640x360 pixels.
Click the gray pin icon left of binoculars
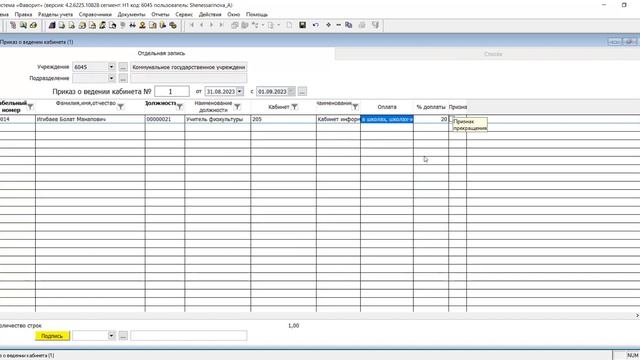122,25
